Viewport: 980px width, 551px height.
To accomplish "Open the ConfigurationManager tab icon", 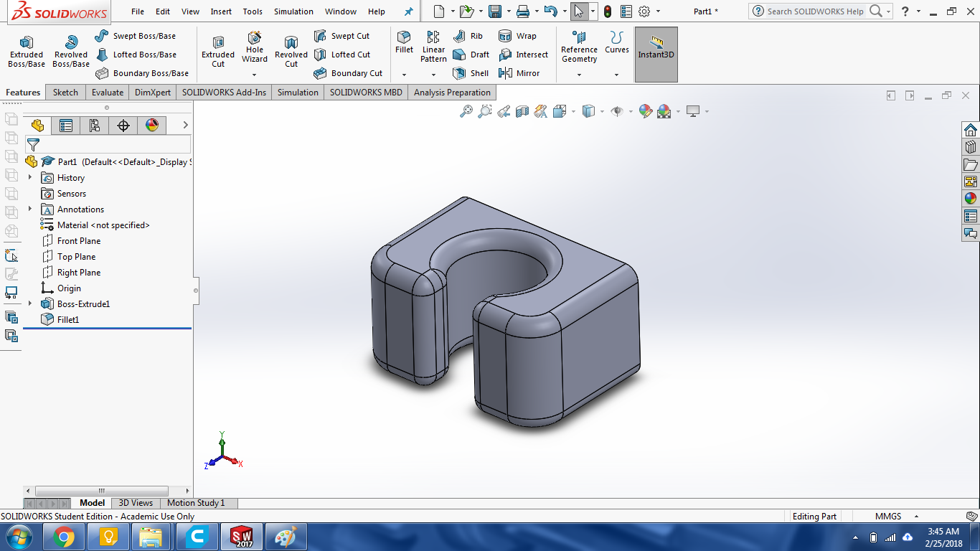I will coord(95,126).
